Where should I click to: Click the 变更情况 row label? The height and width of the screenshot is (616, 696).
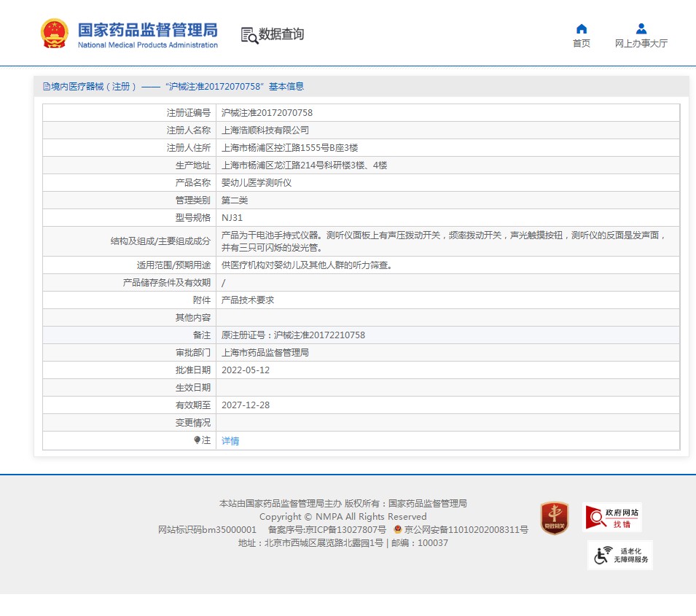192,422
